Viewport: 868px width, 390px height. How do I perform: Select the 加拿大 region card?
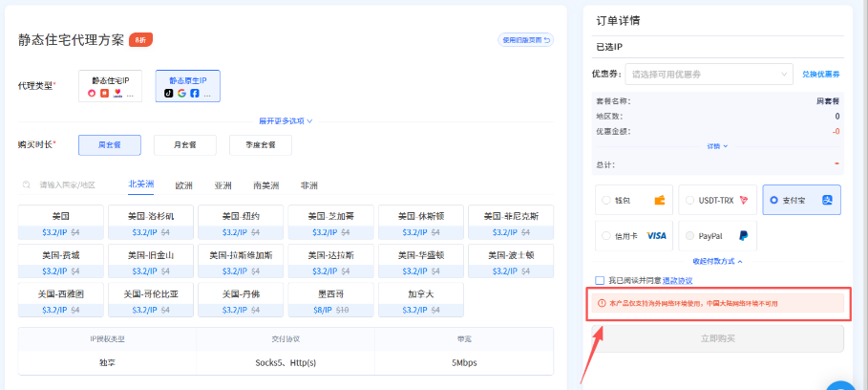point(421,301)
